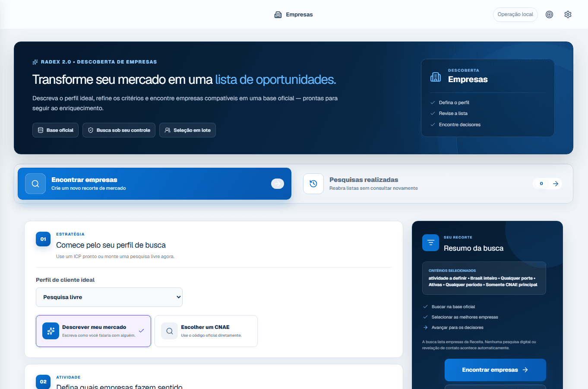Viewport: 588px width, 389px height.
Task: Click the Operação local pill button
Action: click(515, 14)
